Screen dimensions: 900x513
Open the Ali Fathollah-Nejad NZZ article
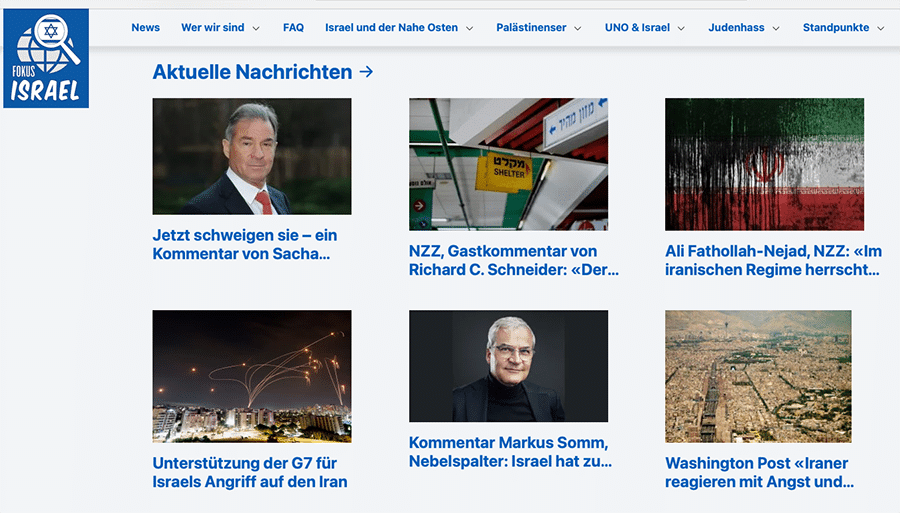pyautogui.click(x=773, y=261)
